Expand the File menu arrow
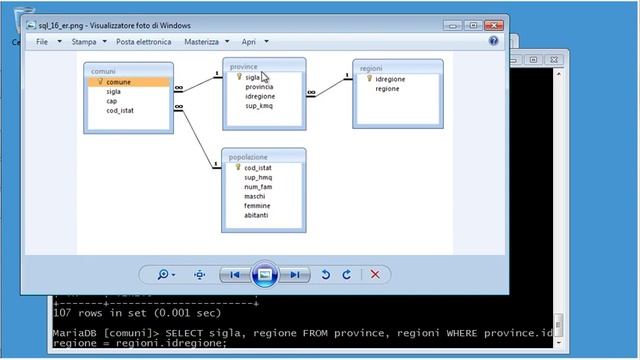The height and width of the screenshot is (360, 640). click(x=60, y=42)
